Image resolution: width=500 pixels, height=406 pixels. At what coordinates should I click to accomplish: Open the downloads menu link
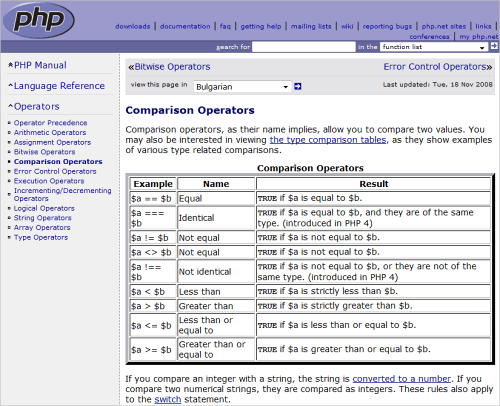133,26
